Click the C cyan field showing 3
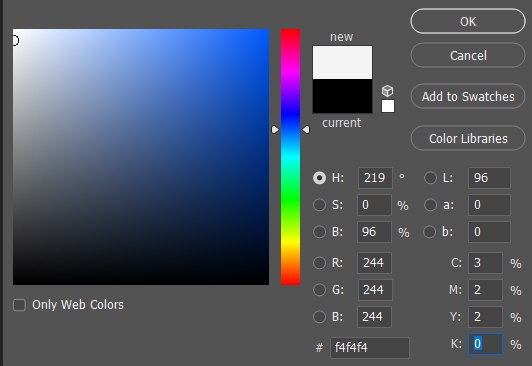 pos(486,263)
